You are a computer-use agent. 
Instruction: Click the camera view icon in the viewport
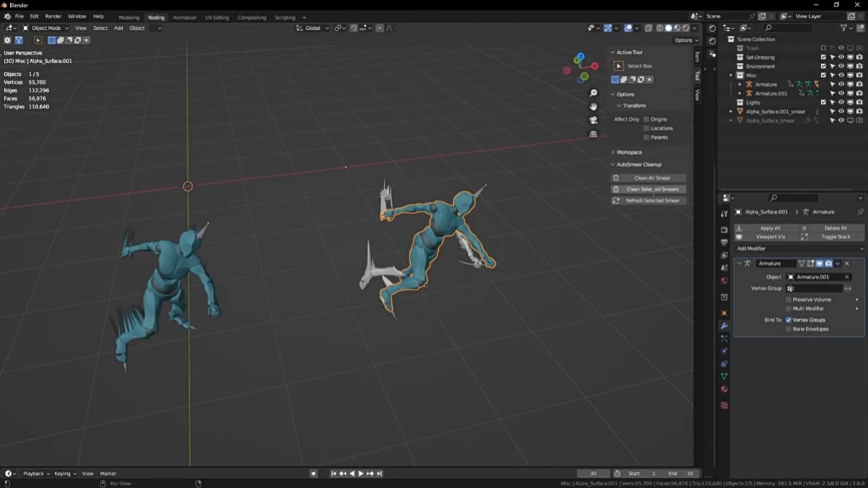[x=593, y=120]
